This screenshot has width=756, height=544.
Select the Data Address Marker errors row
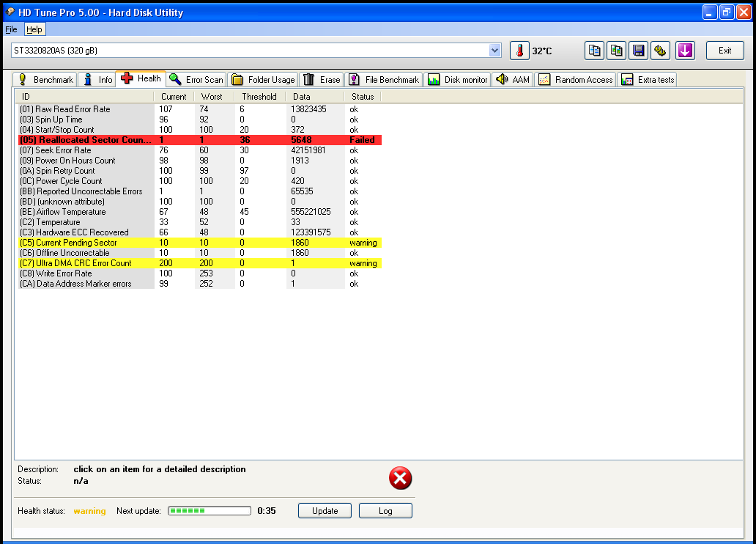tap(200, 284)
